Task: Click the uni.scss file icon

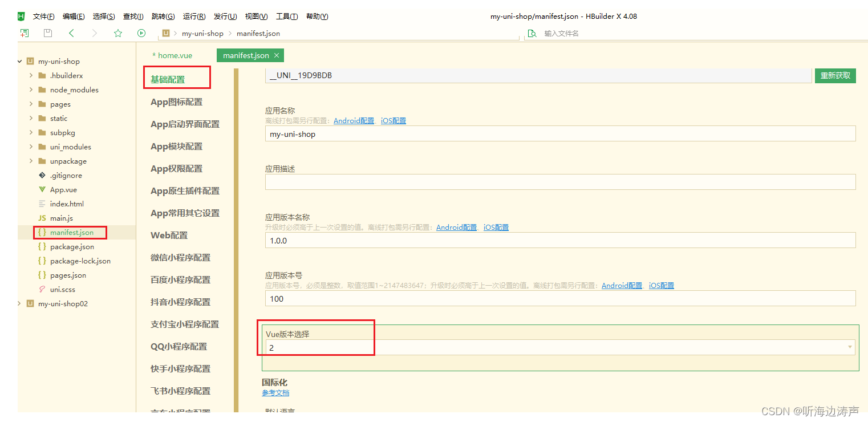Action: point(42,289)
